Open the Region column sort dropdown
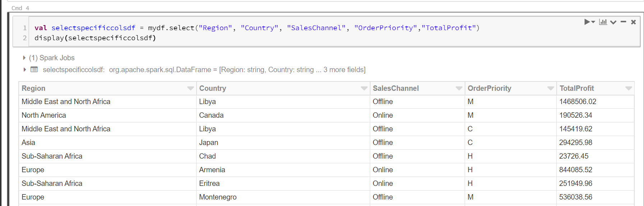Image resolution: width=644 pixels, height=206 pixels. tap(190, 88)
